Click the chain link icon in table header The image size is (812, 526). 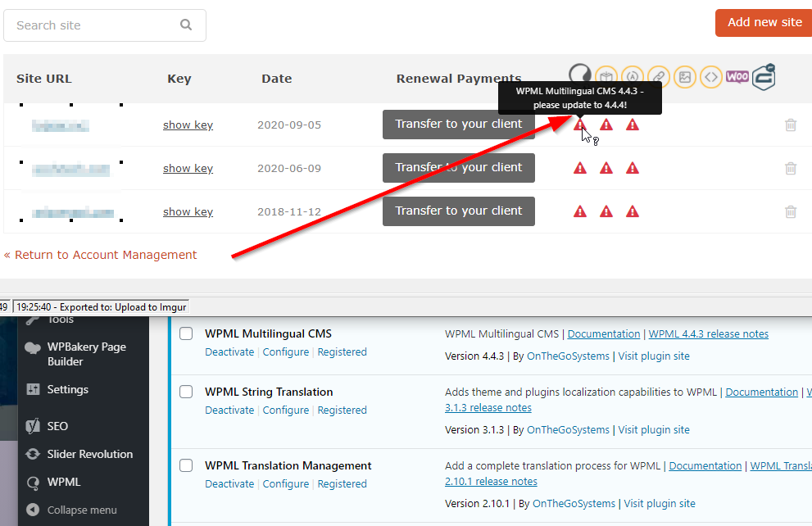659,77
